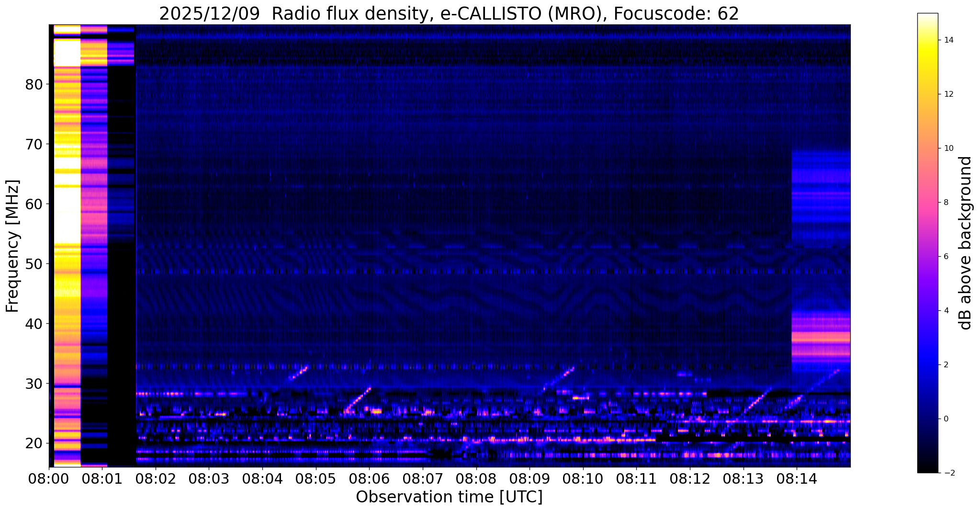Click the colorbar tick value 14
Image resolution: width=980 pixels, height=511 pixels.
pos(948,40)
